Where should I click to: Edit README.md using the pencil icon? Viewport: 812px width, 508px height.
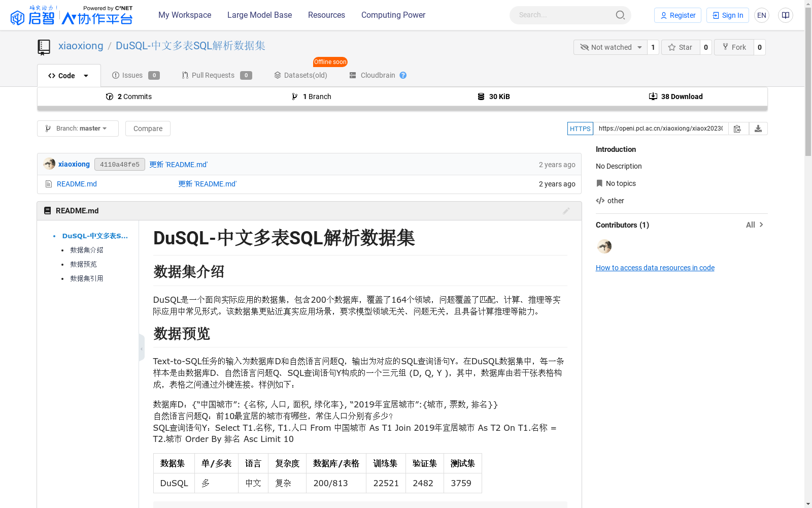pyautogui.click(x=566, y=211)
